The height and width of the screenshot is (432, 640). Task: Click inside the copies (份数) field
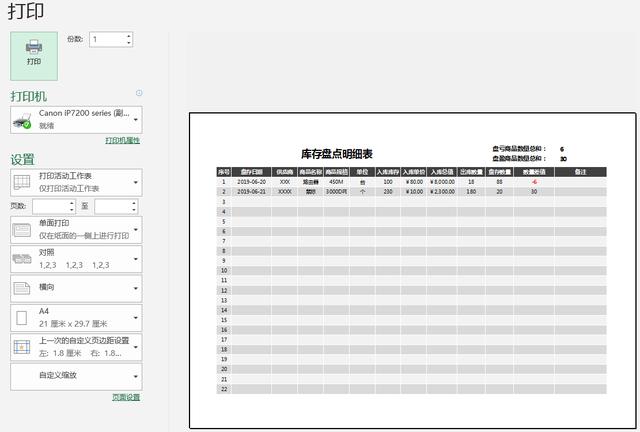[107, 40]
